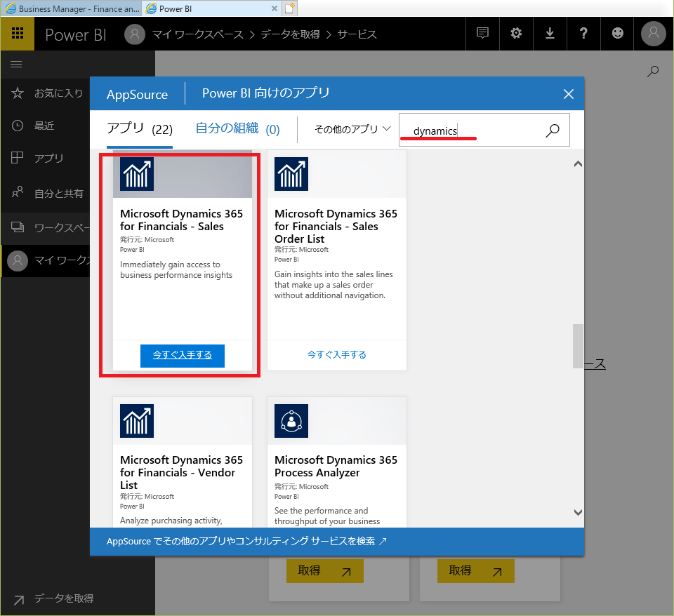The width and height of the screenshot is (674, 616).
Task: Click the feedback smiley icon
Action: click(617, 34)
